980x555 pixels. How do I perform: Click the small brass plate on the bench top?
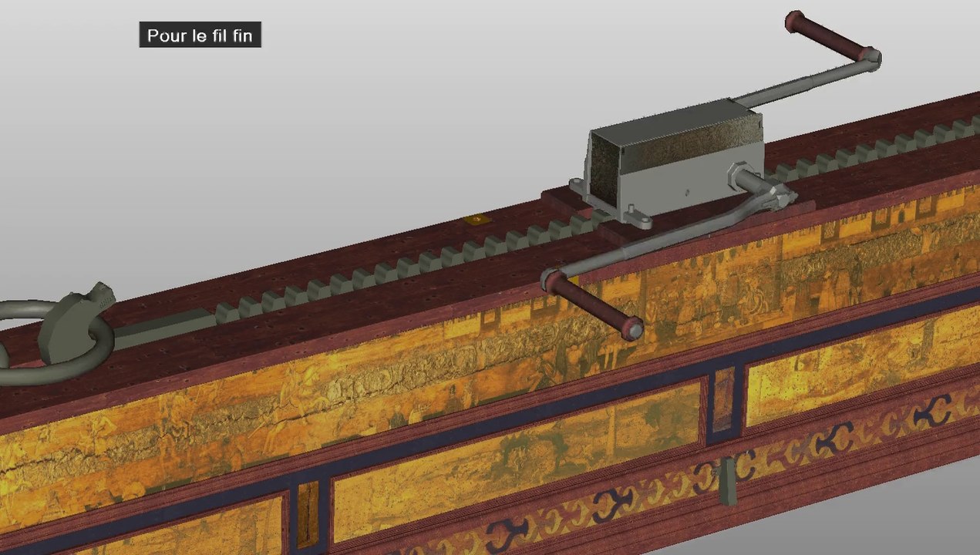click(x=477, y=220)
